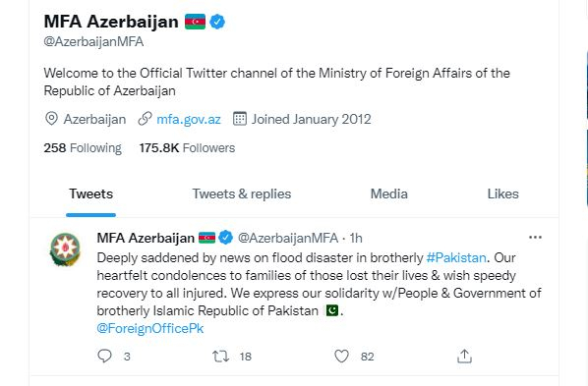
Task: Click the #Pakistan hashtag
Action: [456, 258]
